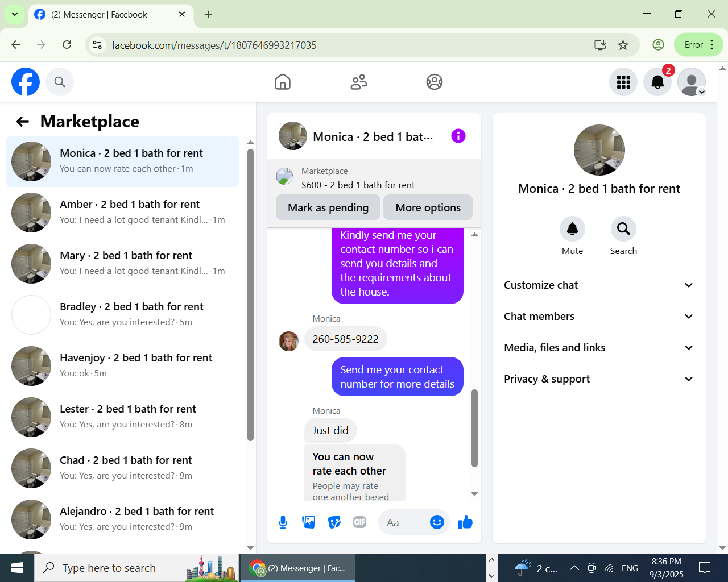
Task: Open the Facebook menu grid icon
Action: point(623,82)
